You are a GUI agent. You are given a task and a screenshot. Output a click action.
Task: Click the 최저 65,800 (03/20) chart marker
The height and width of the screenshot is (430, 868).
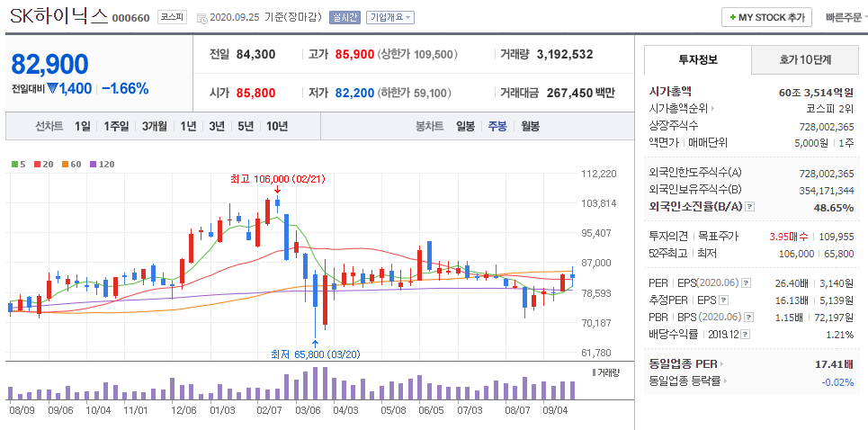click(316, 354)
